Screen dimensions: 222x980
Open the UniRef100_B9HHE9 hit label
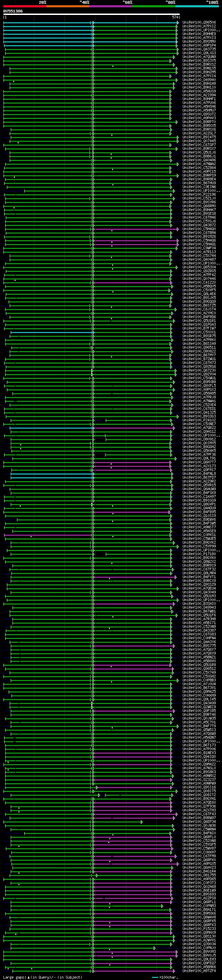(x=199, y=34)
